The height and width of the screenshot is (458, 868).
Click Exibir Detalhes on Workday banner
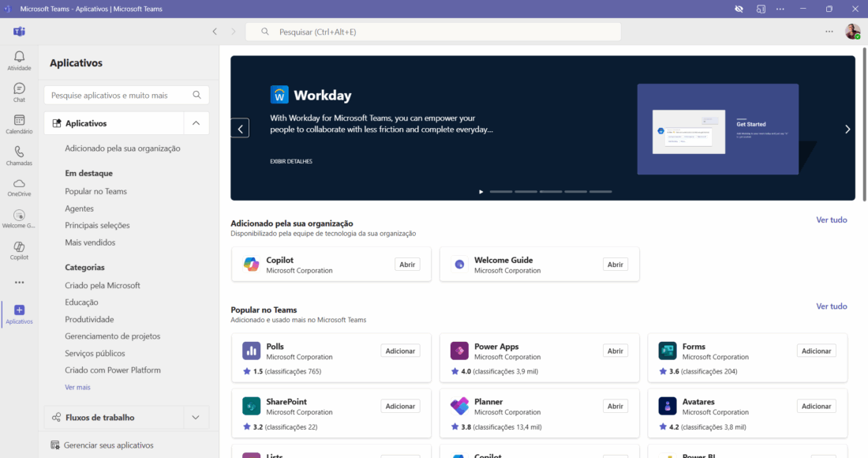pos(291,161)
